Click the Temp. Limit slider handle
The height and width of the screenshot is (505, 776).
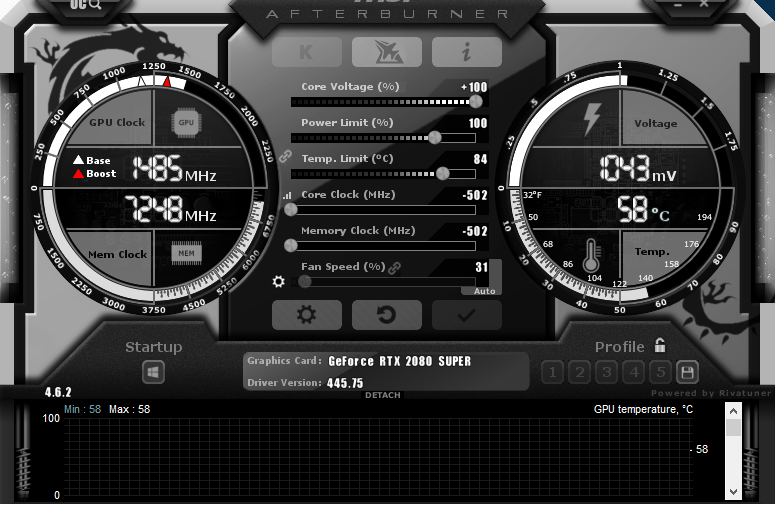tap(442, 173)
